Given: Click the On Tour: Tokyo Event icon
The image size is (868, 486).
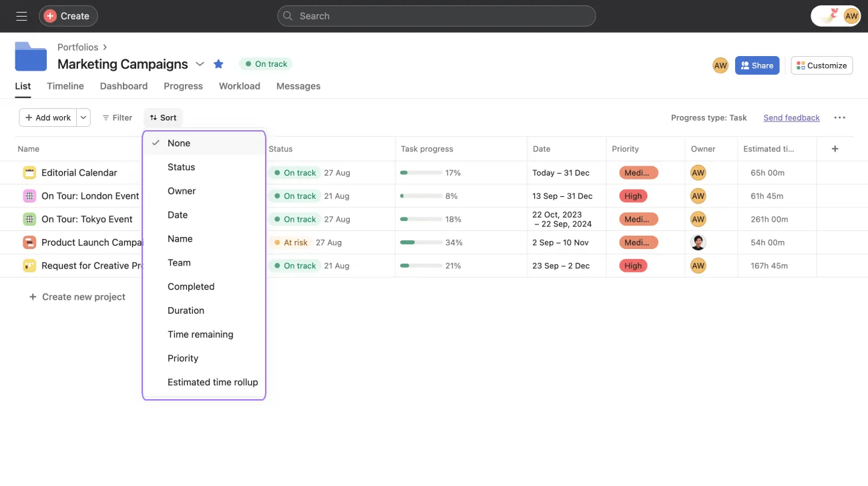Looking at the screenshot, I should [x=29, y=219].
